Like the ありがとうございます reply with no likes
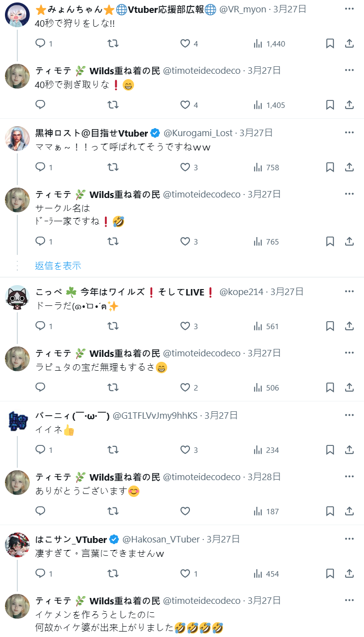Image resolution: width=364 pixels, height=637 pixels. 185,511
